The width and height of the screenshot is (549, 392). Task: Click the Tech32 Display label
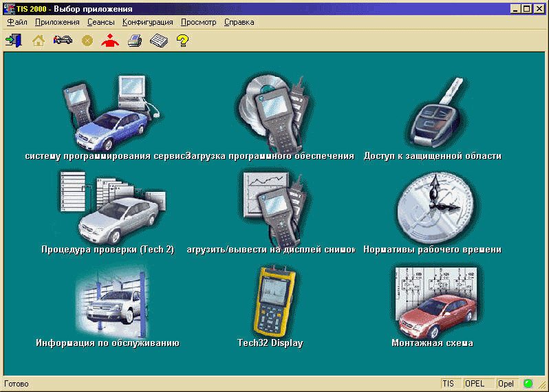pyautogui.click(x=270, y=343)
